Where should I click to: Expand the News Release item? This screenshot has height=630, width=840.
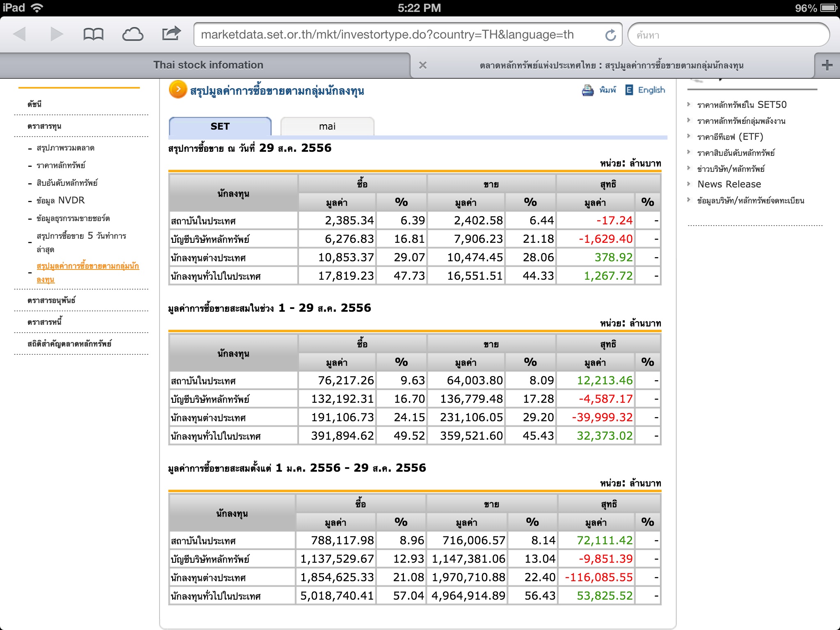coord(729,184)
